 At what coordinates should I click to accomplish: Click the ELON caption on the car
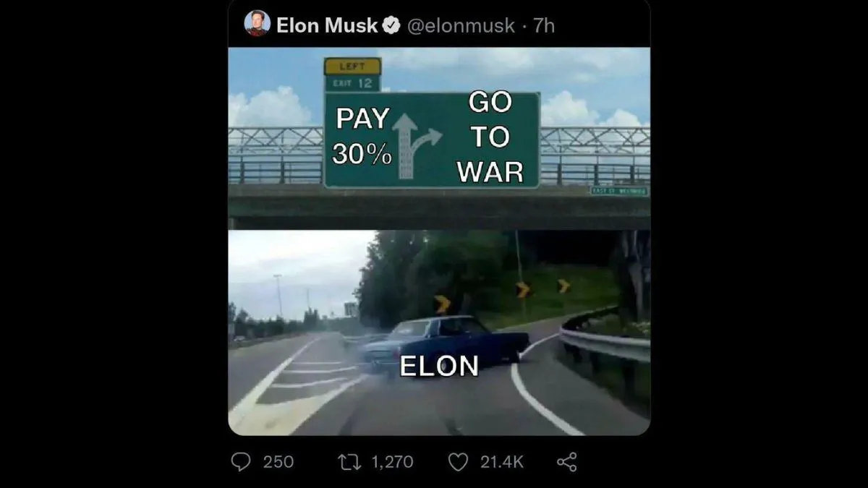pos(439,366)
